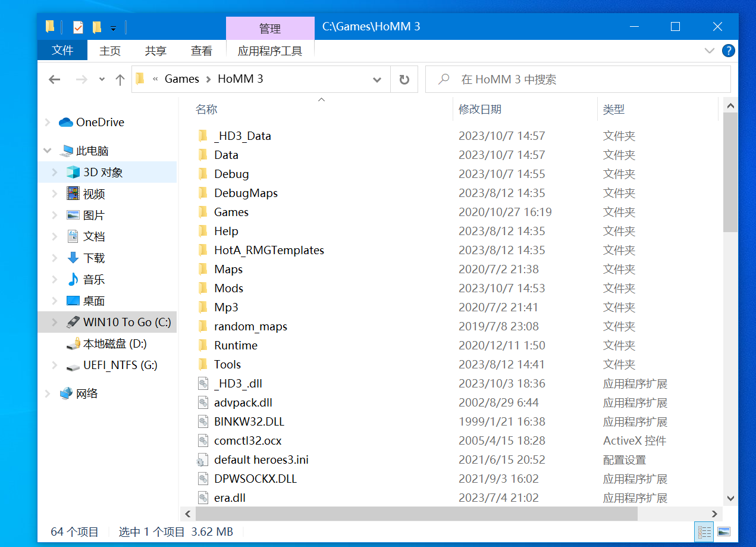This screenshot has height=547, width=756.
Task: Select the BINKW32.DLL file name
Action: pos(249,422)
